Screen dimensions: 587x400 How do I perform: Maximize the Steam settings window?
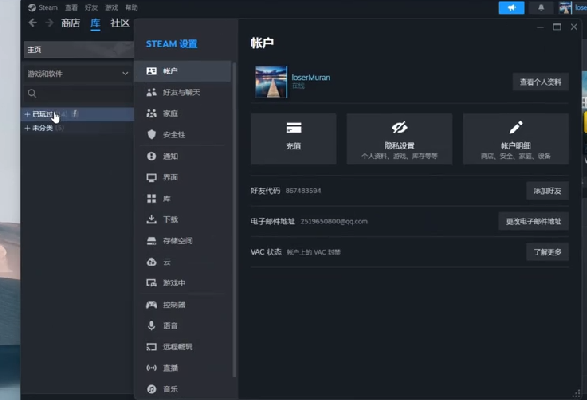coord(557,27)
